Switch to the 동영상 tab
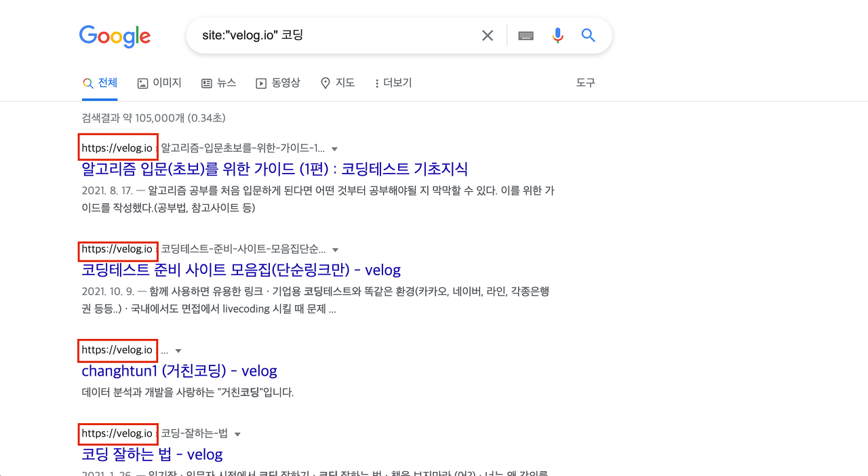Screen dimensions: 868x476 pos(277,83)
